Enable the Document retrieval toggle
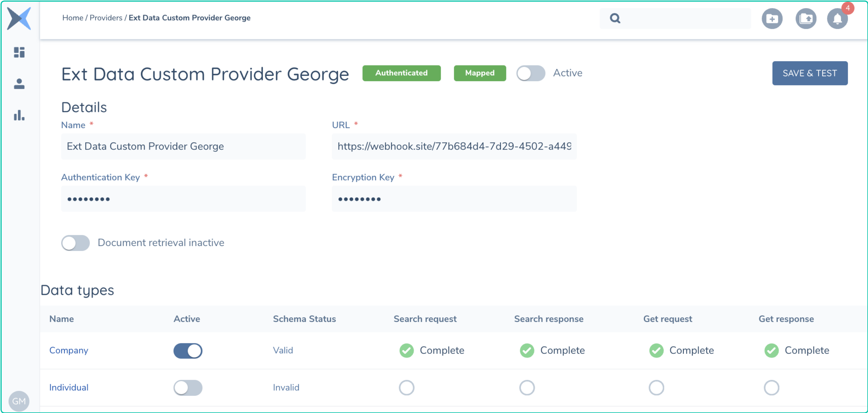The height and width of the screenshot is (413, 868). (x=75, y=243)
